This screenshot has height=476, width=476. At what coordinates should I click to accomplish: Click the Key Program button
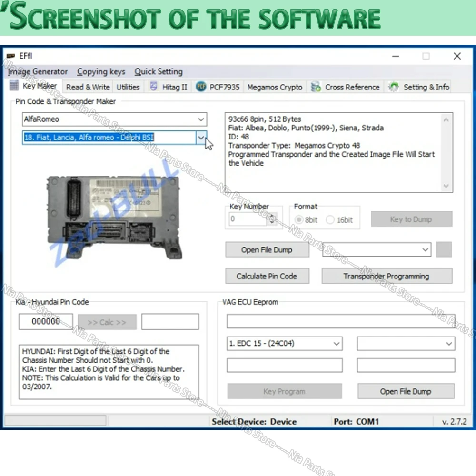pyautogui.click(x=285, y=391)
